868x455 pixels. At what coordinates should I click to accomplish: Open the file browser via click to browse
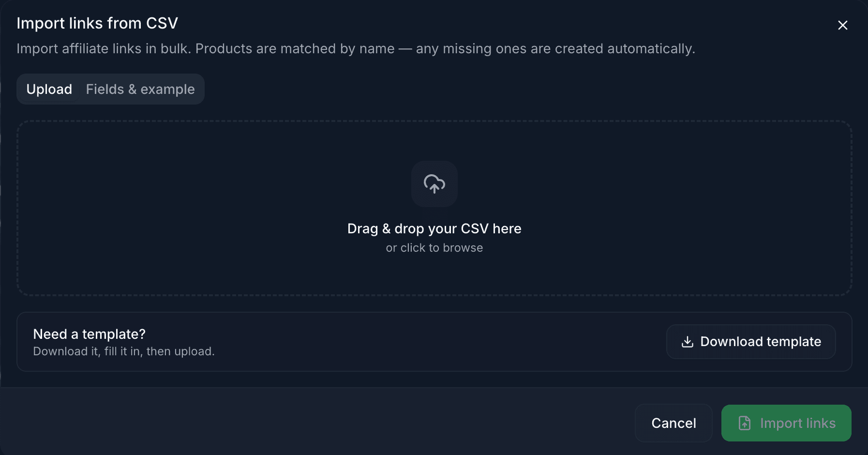click(434, 247)
